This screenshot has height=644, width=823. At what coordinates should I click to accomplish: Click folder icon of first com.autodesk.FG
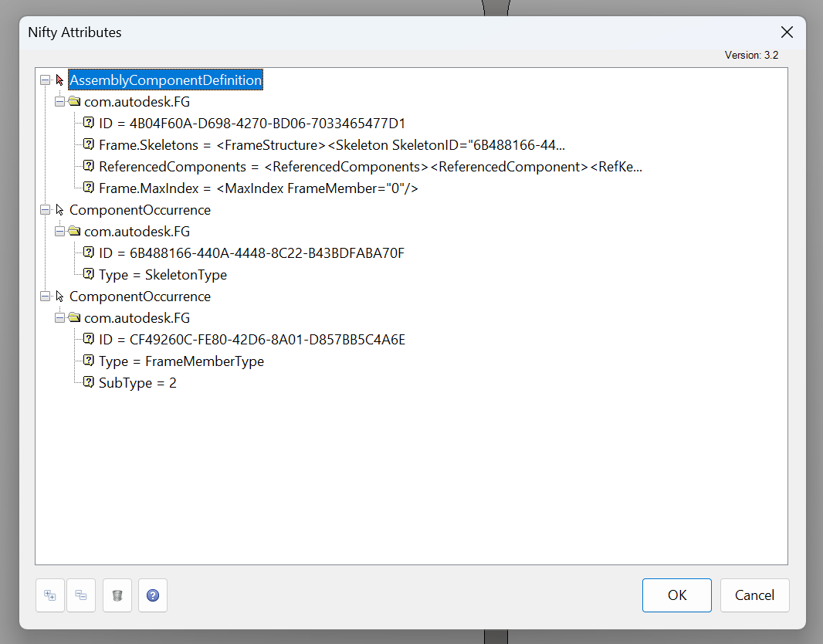tap(75, 101)
